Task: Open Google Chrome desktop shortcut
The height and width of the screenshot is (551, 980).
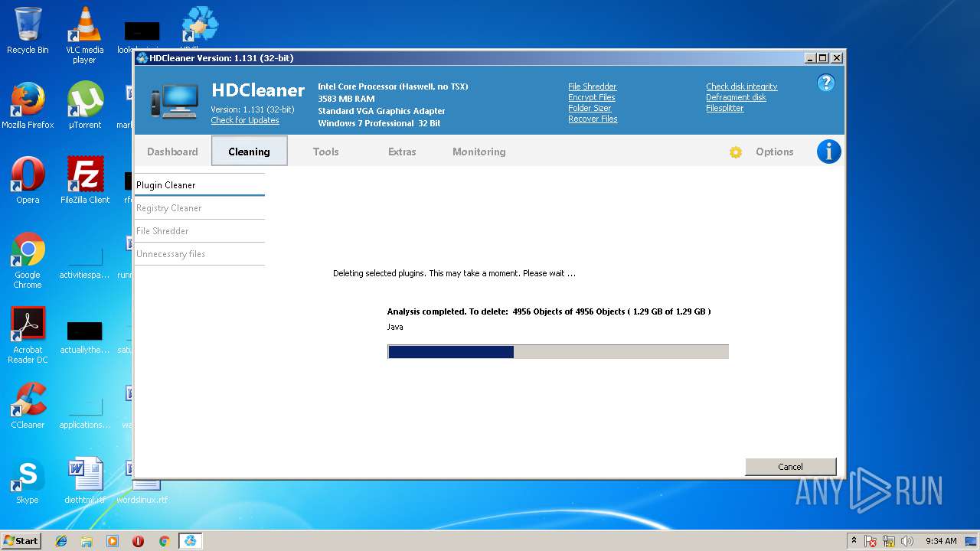Action: [x=28, y=260]
